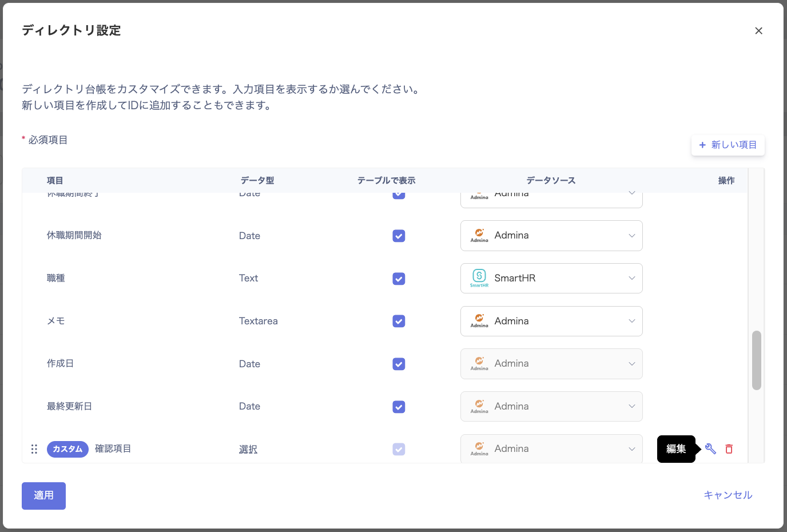The image size is (787, 532).
Task: Expand the SmartHR data source dropdown
Action: 631,279
